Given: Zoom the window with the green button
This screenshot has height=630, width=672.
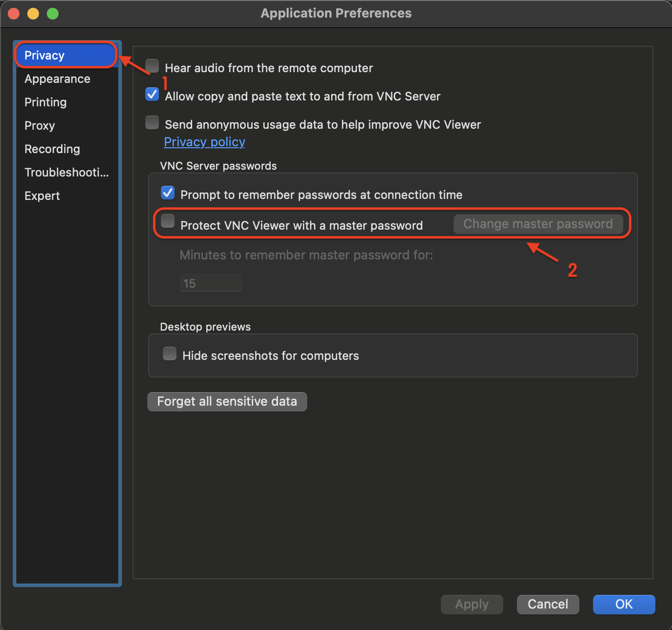Looking at the screenshot, I should click(x=53, y=14).
